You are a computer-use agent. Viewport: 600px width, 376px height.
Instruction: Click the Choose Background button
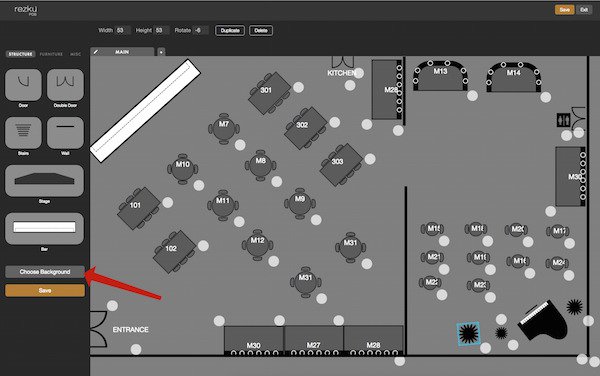point(45,272)
